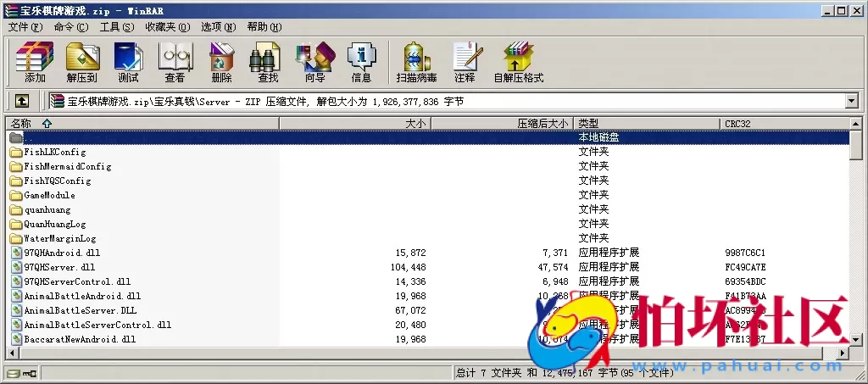Select AnimalBattleServerControl.dll file name
Image resolution: width=868 pixels, height=384 pixels.
click(97, 325)
